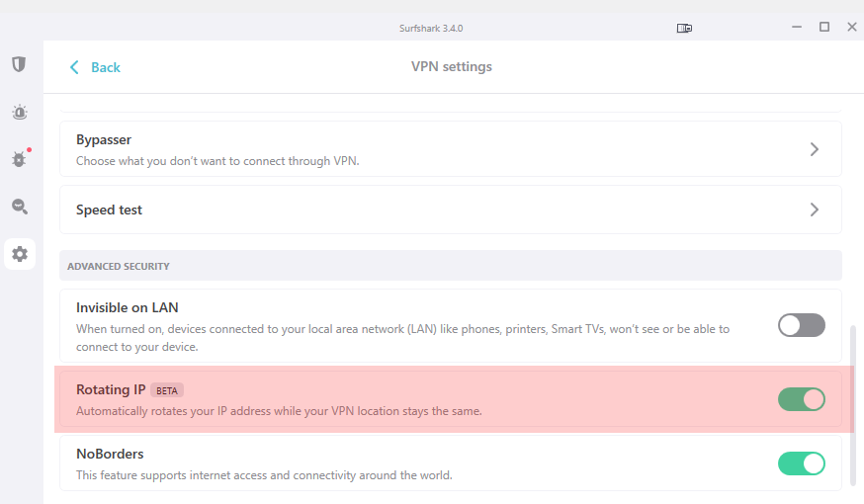864x504 pixels.
Task: Open the Bypasser settings row
Action: coord(451,149)
